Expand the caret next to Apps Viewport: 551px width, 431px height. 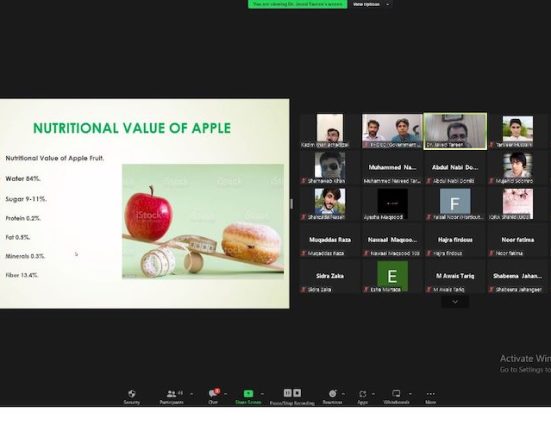(373, 394)
